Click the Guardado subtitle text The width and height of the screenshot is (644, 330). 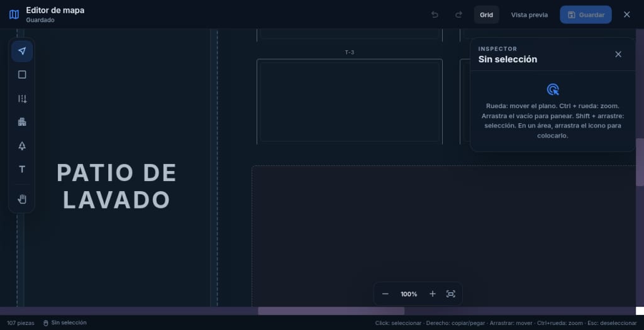(x=40, y=19)
